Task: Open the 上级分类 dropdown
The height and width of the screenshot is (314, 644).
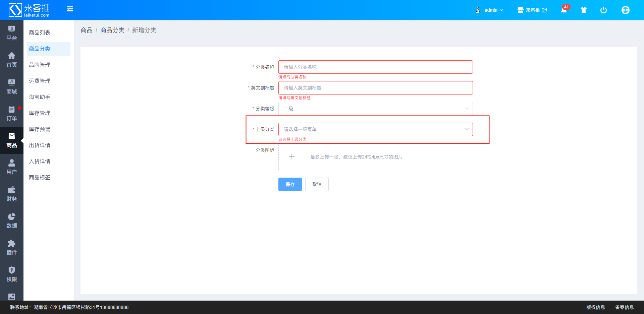Action: pos(376,129)
